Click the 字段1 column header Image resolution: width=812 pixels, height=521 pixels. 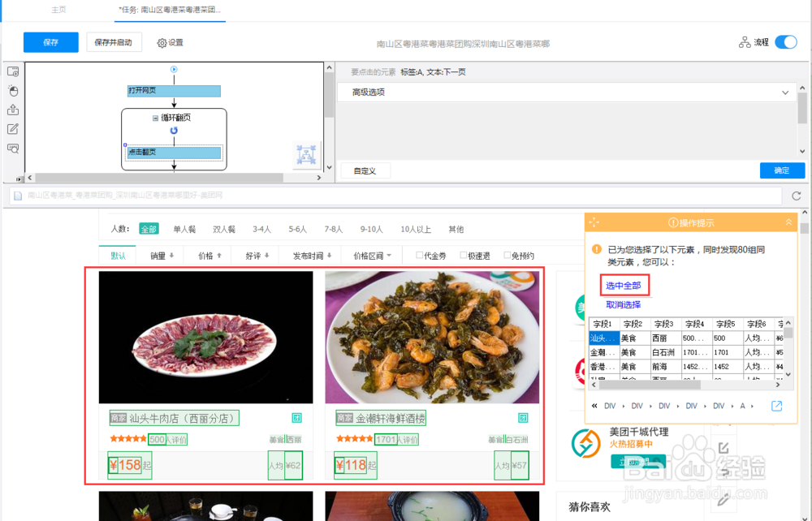coord(603,324)
